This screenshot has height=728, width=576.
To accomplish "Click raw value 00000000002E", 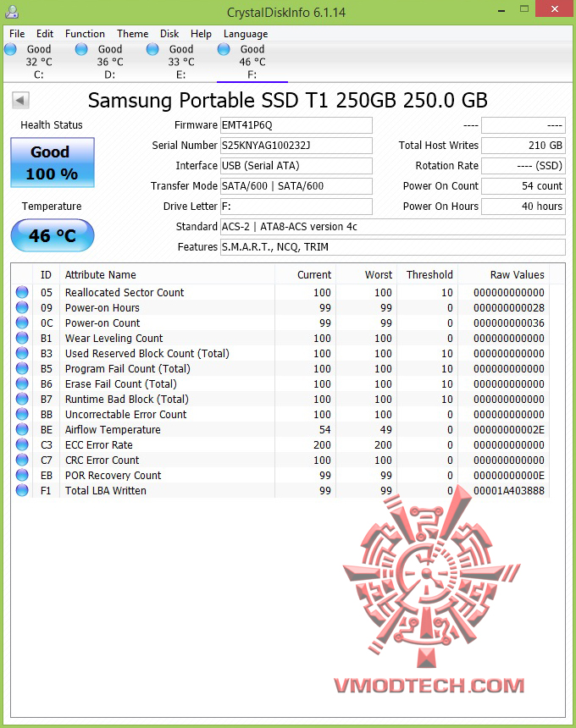I will point(508,430).
